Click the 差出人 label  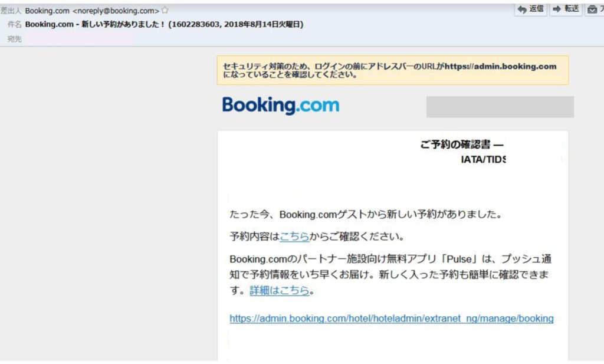(11, 11)
